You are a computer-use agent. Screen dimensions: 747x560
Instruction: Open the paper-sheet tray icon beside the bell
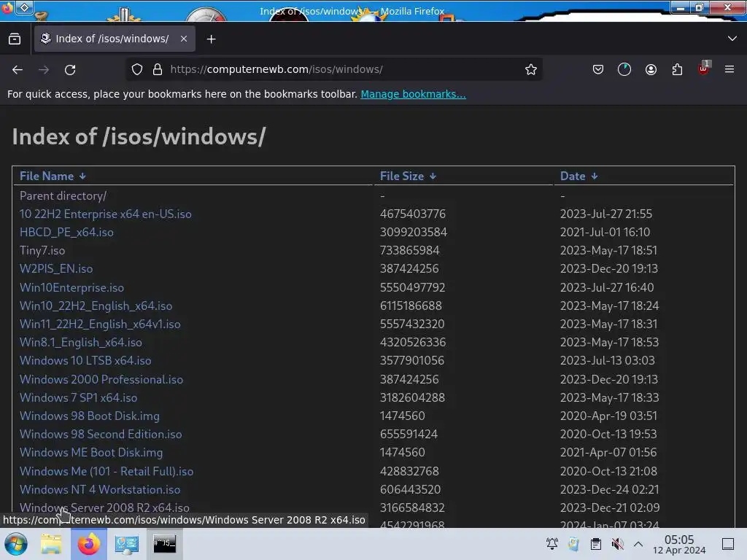coord(573,544)
